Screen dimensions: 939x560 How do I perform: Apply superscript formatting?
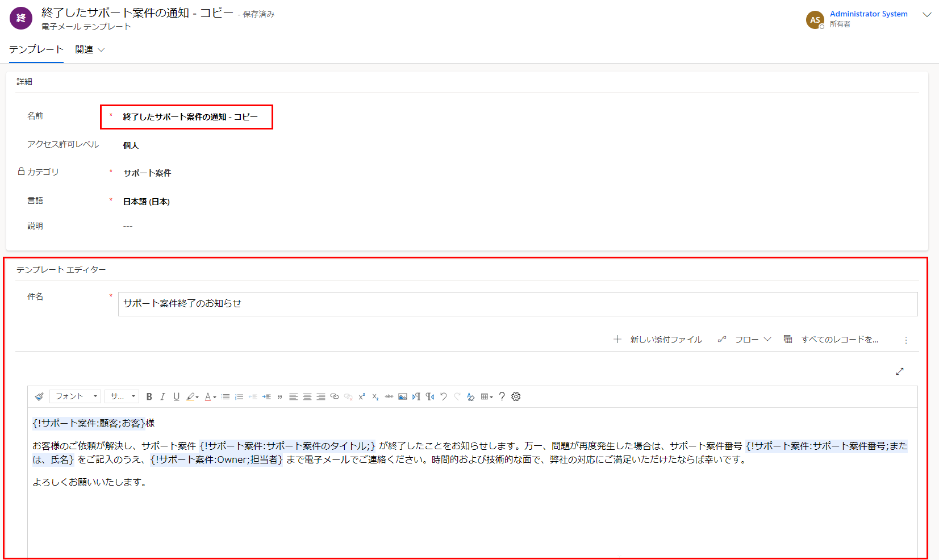(x=362, y=396)
